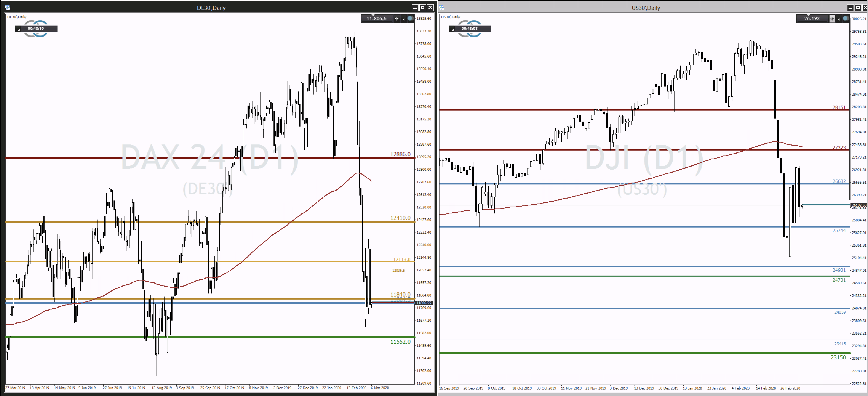Click the US30',Daily label inside the chart
Screen dimensions: 868x396
(451, 17)
